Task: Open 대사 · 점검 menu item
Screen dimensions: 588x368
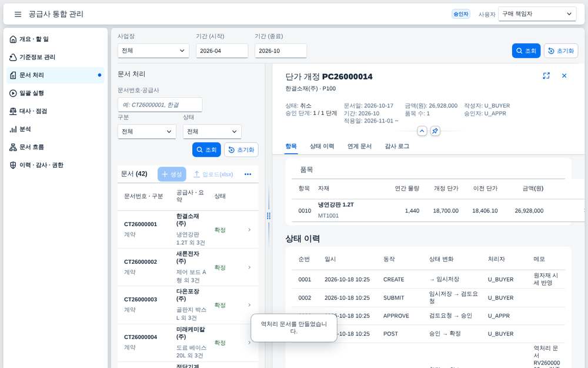Action: point(55,111)
